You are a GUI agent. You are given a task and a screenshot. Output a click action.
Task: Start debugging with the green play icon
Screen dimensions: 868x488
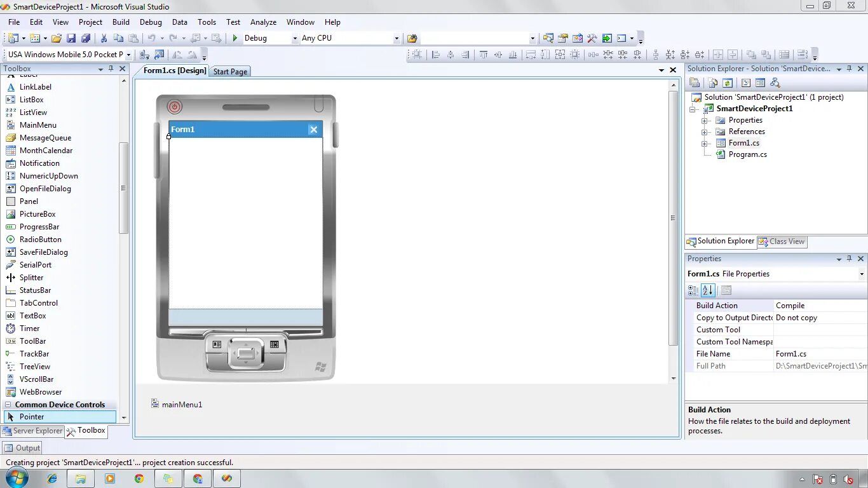pyautogui.click(x=235, y=38)
